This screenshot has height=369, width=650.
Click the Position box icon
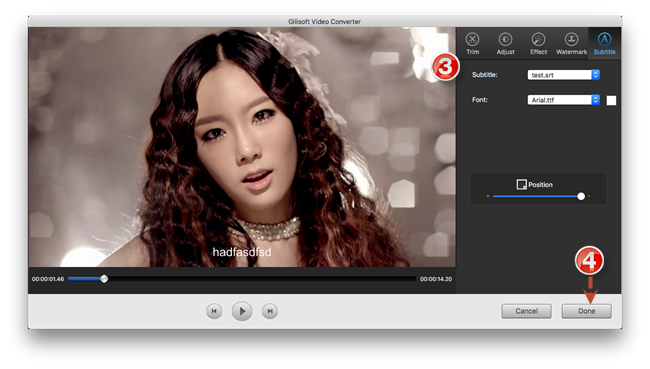[x=521, y=184]
